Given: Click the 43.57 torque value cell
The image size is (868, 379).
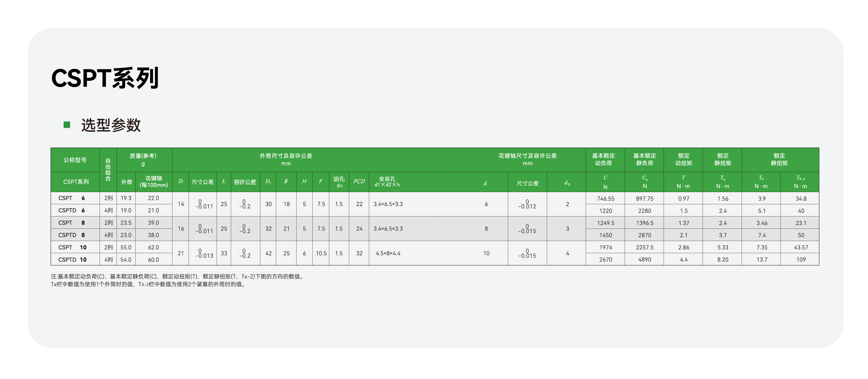Looking at the screenshot, I should pos(801,247).
